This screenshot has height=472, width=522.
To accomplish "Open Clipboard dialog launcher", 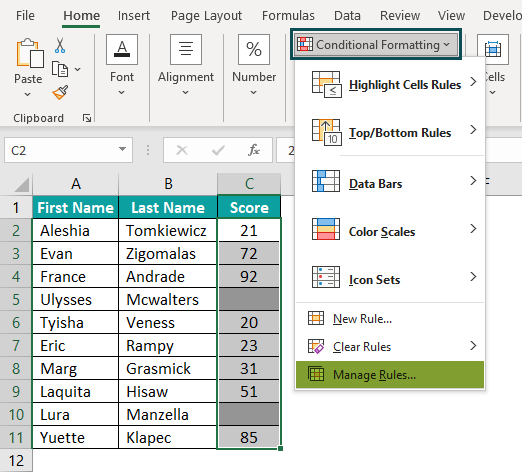I will click(87, 118).
